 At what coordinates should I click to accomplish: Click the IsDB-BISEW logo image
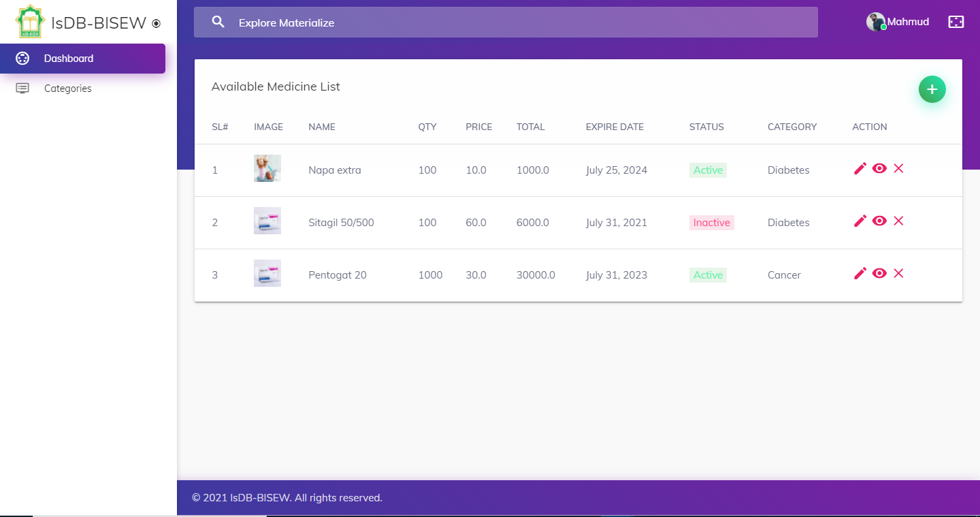coord(30,22)
